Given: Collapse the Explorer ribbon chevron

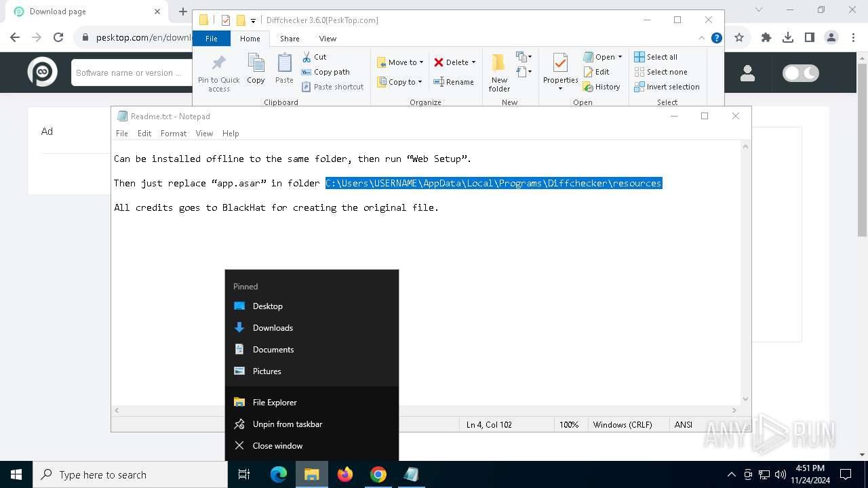Looking at the screenshot, I should (x=702, y=39).
